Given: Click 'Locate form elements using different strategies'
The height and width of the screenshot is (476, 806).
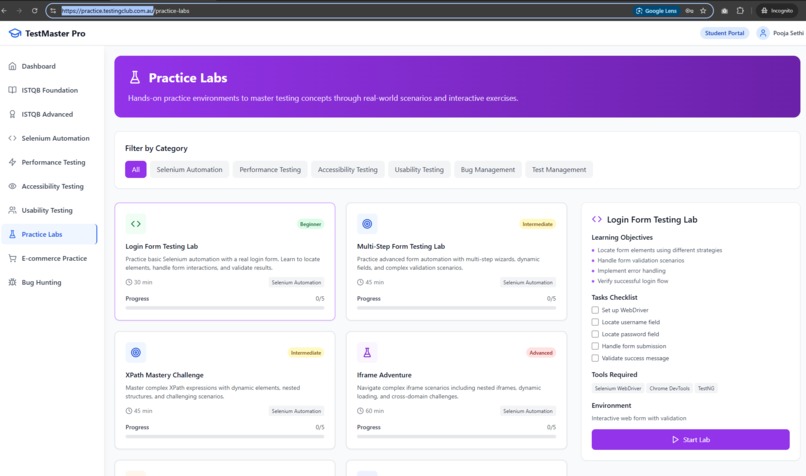Looking at the screenshot, I should pyautogui.click(x=660, y=250).
